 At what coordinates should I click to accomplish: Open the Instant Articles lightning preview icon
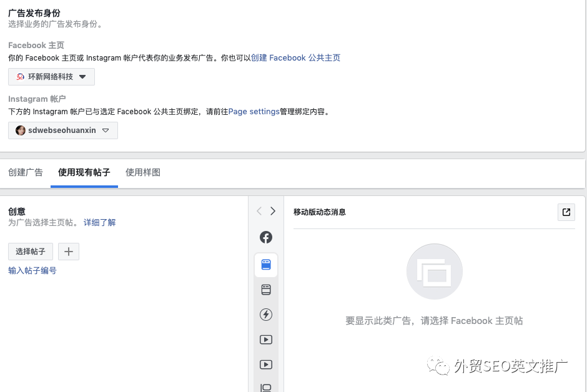coord(266,315)
